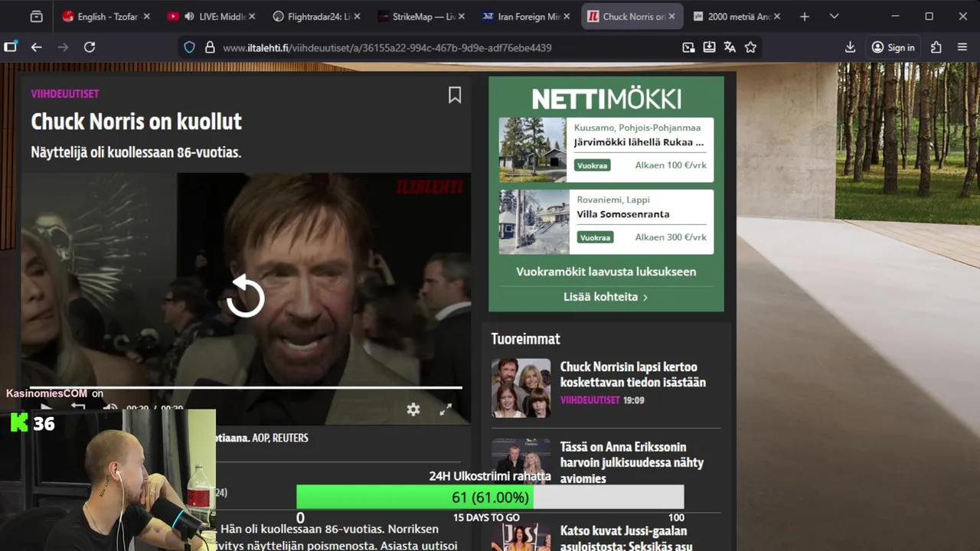The height and width of the screenshot is (551, 980).
Task: Open Chuck Norrisin lapsi kertoo article
Action: (x=633, y=374)
